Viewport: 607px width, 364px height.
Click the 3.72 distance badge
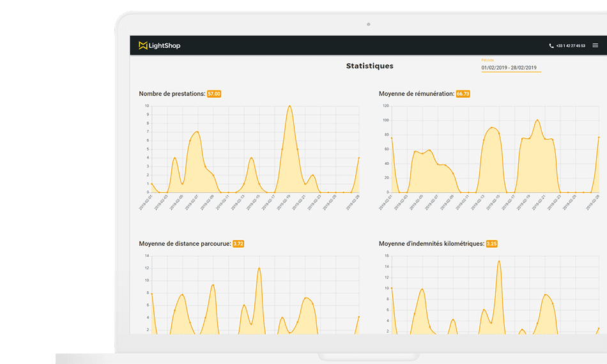(238, 244)
